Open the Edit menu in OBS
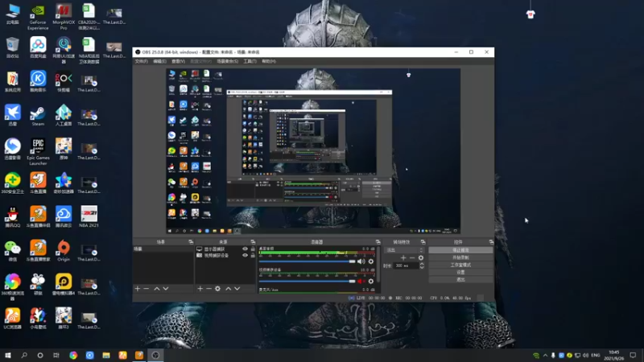 click(x=159, y=61)
